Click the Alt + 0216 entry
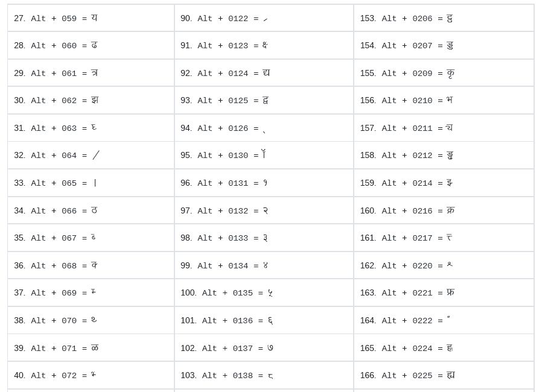Screen dimensions: 545x392 click(x=444, y=210)
